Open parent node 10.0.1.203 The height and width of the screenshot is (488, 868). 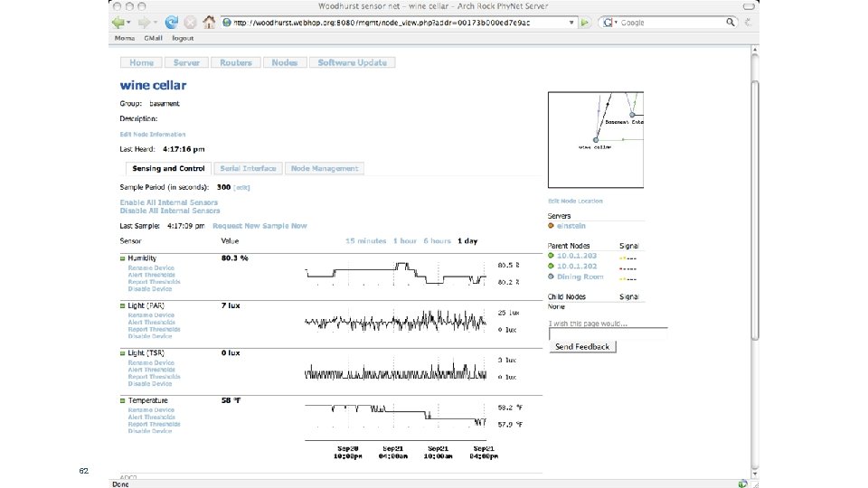[577, 256]
